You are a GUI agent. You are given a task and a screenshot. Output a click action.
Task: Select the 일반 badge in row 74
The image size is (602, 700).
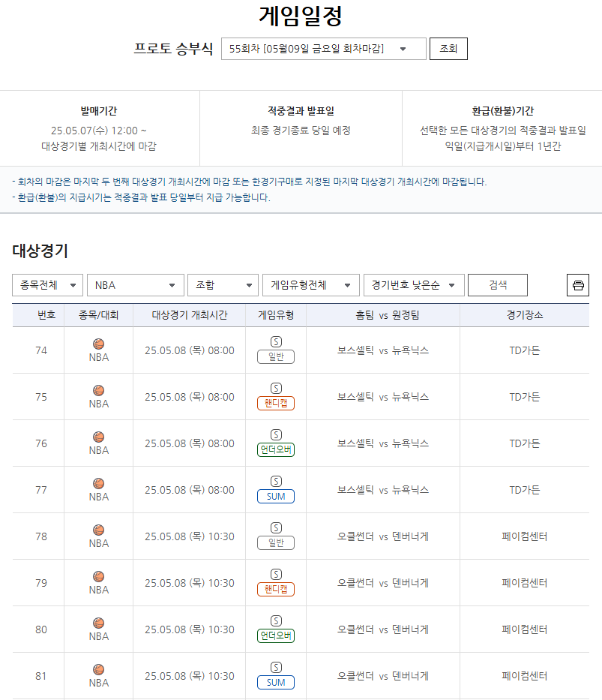276,357
